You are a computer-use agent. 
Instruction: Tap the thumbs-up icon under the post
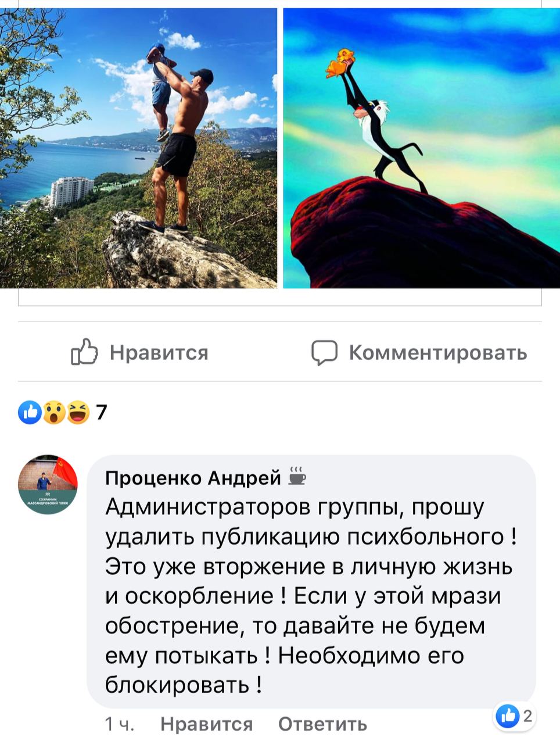click(84, 352)
